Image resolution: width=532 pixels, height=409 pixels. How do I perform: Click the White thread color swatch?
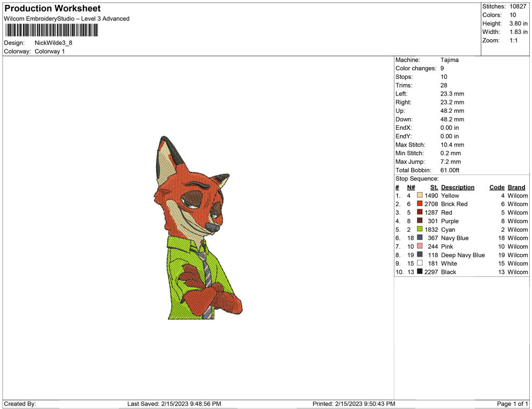pos(420,263)
